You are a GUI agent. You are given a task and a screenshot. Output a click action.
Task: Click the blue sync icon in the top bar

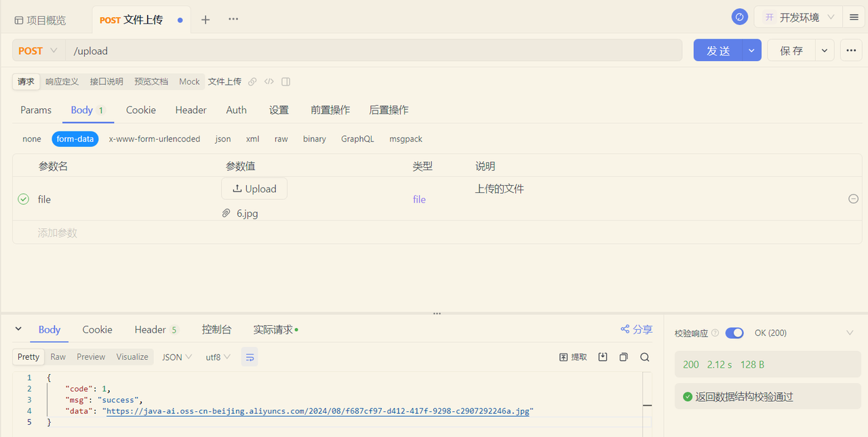click(x=739, y=16)
